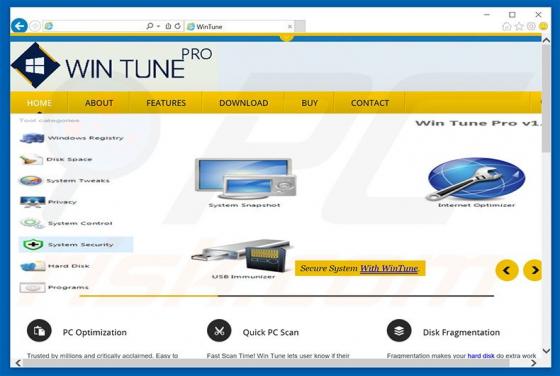Click the browser back arrow button

pos(19,26)
